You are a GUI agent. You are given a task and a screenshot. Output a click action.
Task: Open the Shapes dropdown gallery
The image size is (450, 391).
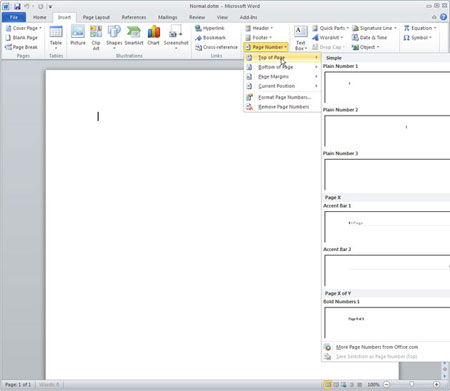coord(114,37)
